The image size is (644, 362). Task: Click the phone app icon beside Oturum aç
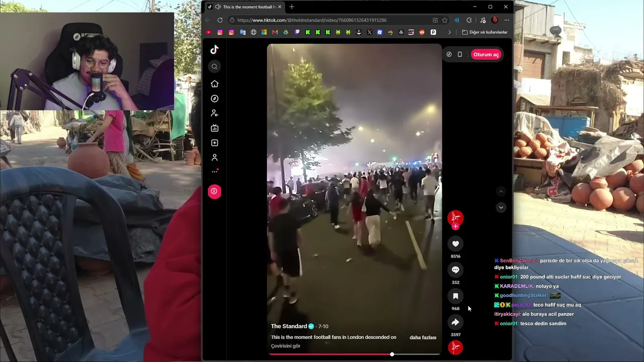pos(460,54)
